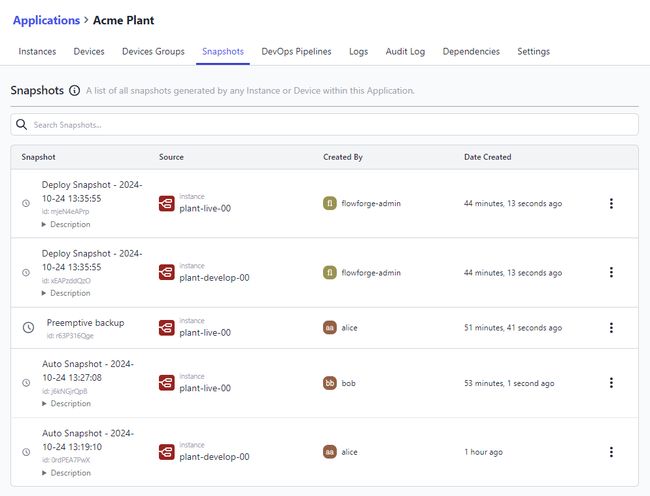This screenshot has width=650, height=496.
Task: Click the info icon next to Snapshots heading
Action: [x=75, y=90]
